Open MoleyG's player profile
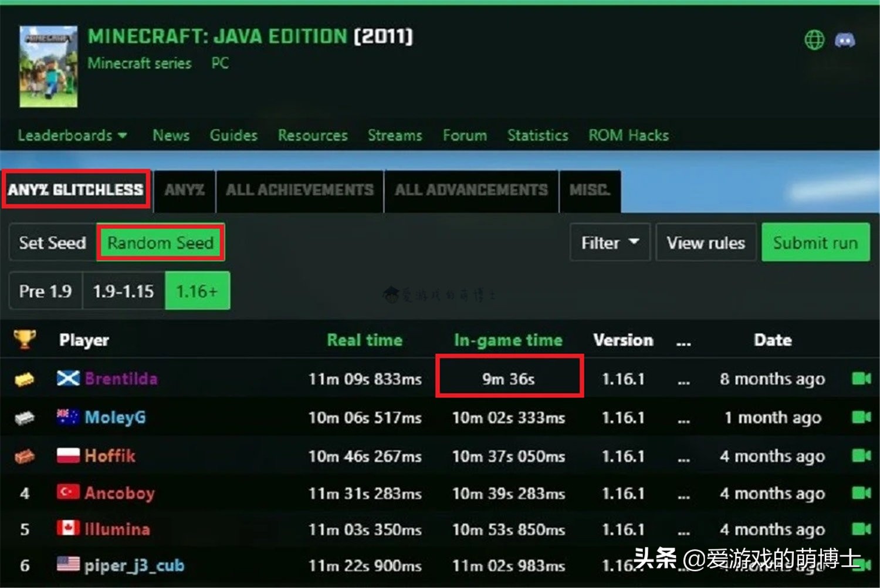The width and height of the screenshot is (880, 588). (x=115, y=417)
